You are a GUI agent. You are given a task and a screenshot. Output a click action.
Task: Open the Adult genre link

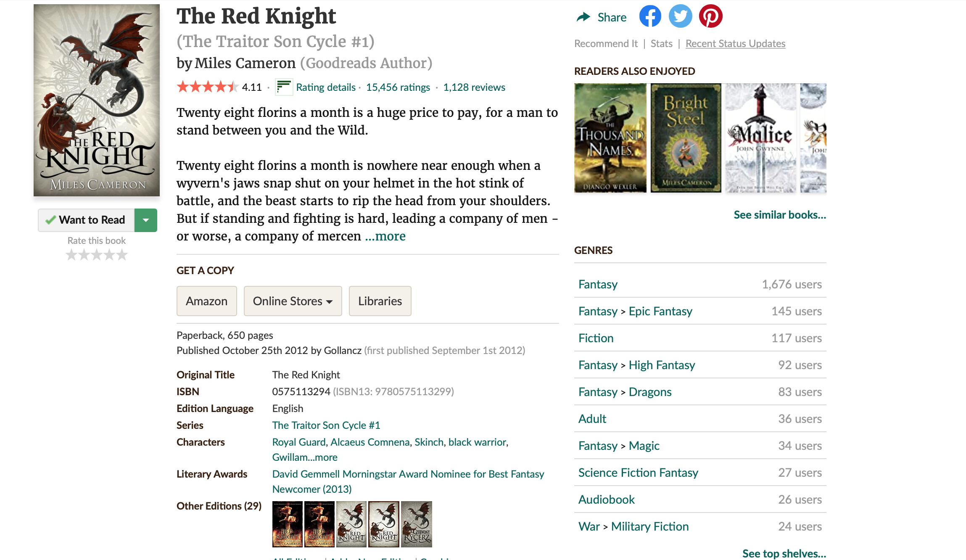point(592,419)
